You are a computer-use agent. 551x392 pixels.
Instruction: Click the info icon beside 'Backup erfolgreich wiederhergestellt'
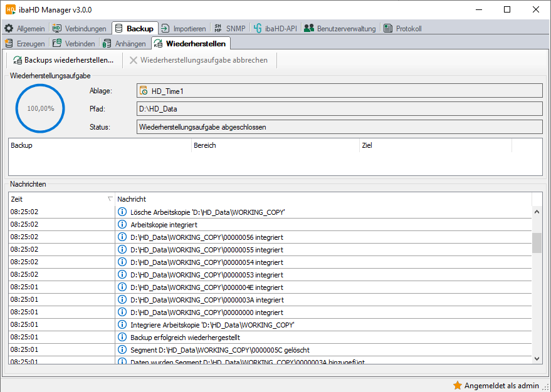click(122, 338)
